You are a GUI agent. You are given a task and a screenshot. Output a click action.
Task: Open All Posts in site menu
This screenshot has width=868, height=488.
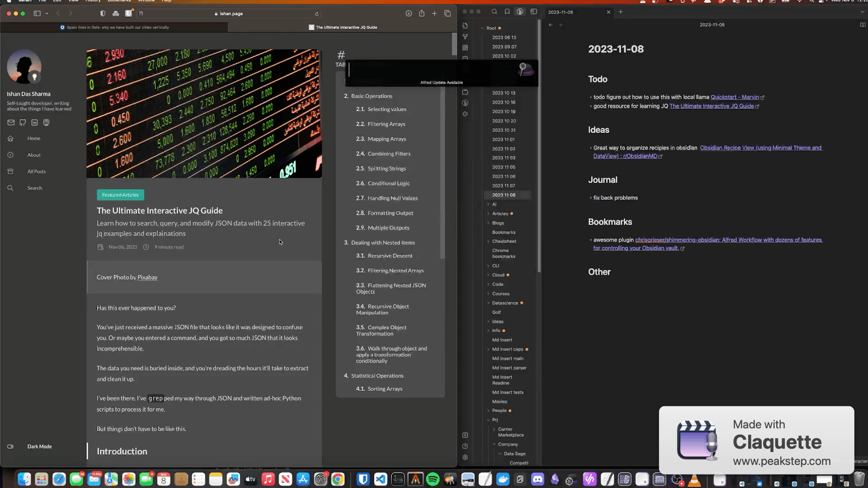(36, 172)
